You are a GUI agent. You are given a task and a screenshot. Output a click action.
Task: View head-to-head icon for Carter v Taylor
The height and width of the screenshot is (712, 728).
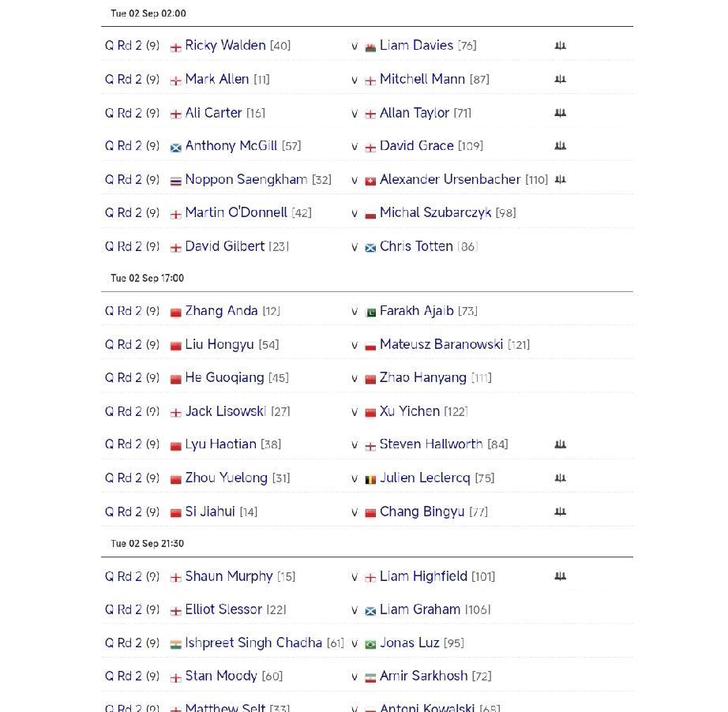point(560,113)
